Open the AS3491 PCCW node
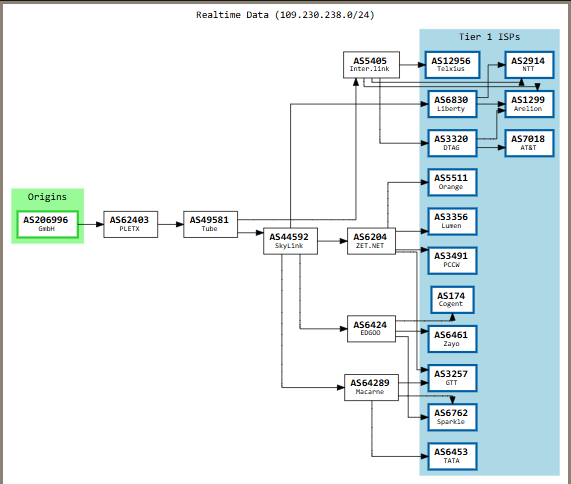This screenshot has height=484, width=571. click(x=452, y=260)
